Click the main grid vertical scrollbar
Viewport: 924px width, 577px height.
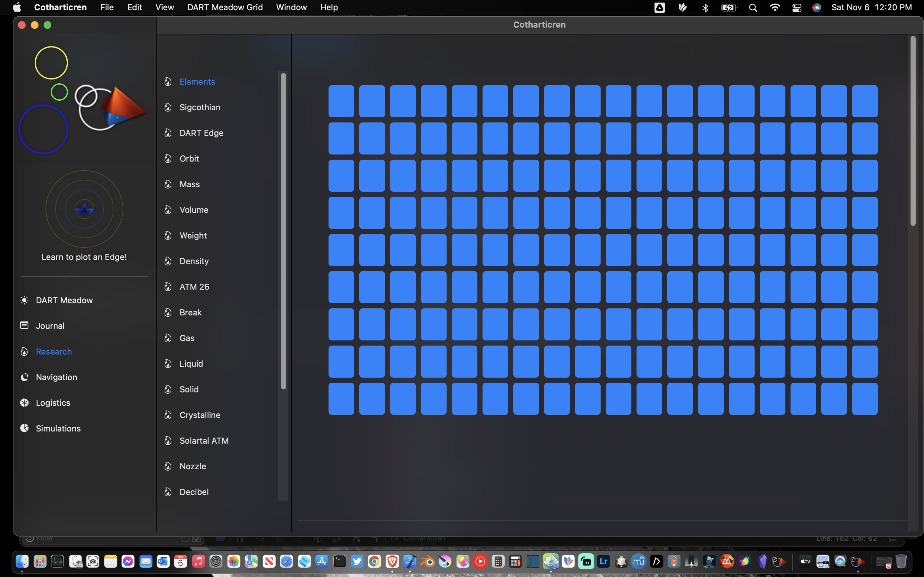point(912,131)
